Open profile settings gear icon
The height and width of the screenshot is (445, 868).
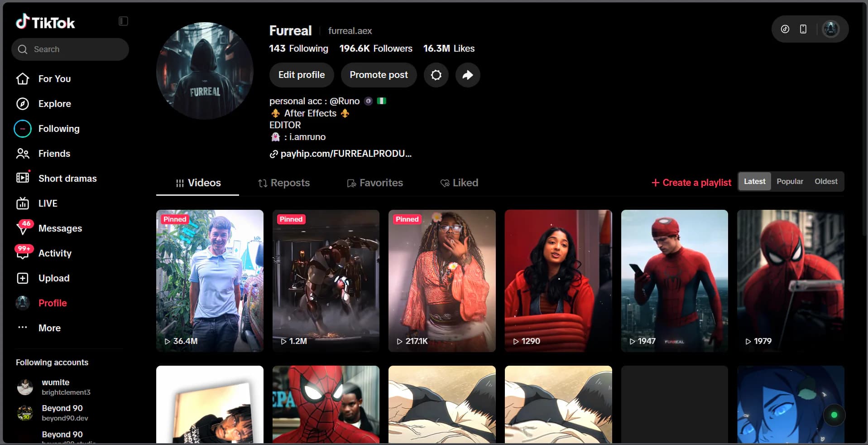click(x=436, y=75)
